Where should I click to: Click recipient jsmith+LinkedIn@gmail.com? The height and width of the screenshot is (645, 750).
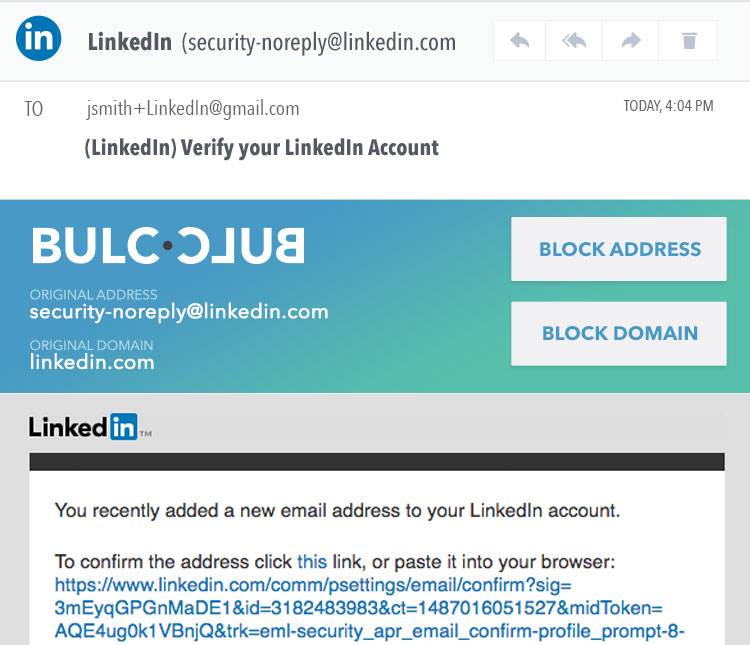(193, 109)
